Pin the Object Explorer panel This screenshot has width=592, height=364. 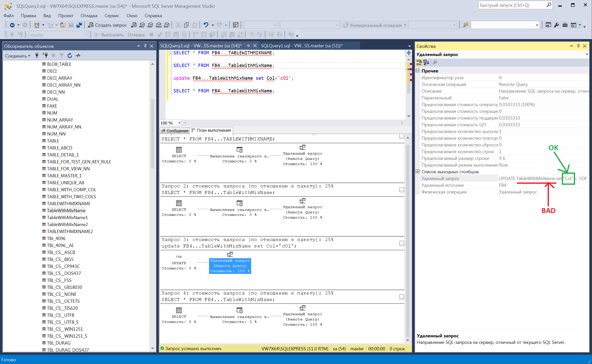[145, 46]
